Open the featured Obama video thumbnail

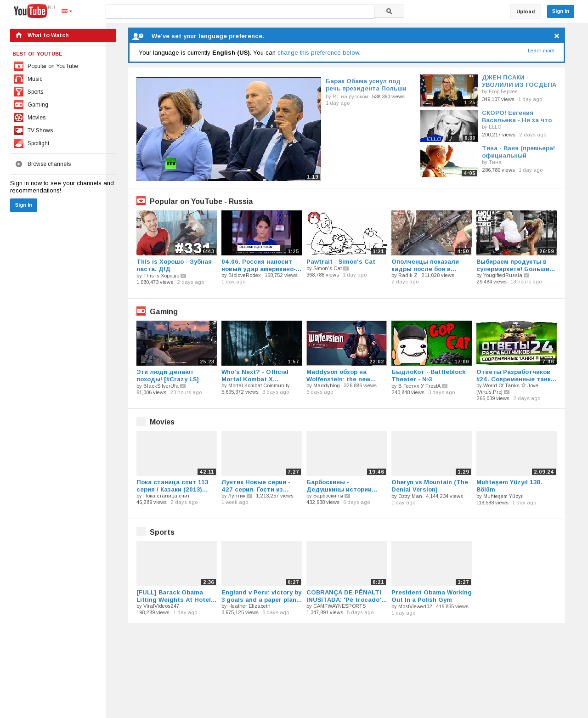pyautogui.click(x=229, y=129)
